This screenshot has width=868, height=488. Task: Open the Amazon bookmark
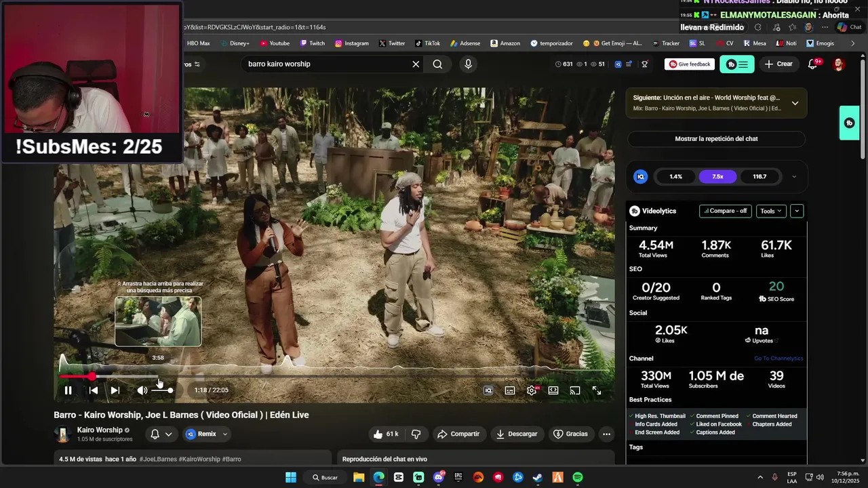coord(505,43)
